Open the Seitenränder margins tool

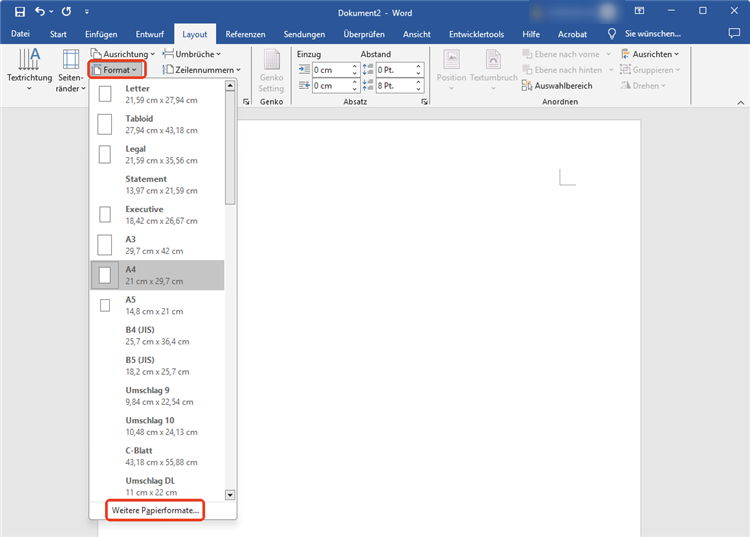[x=70, y=70]
